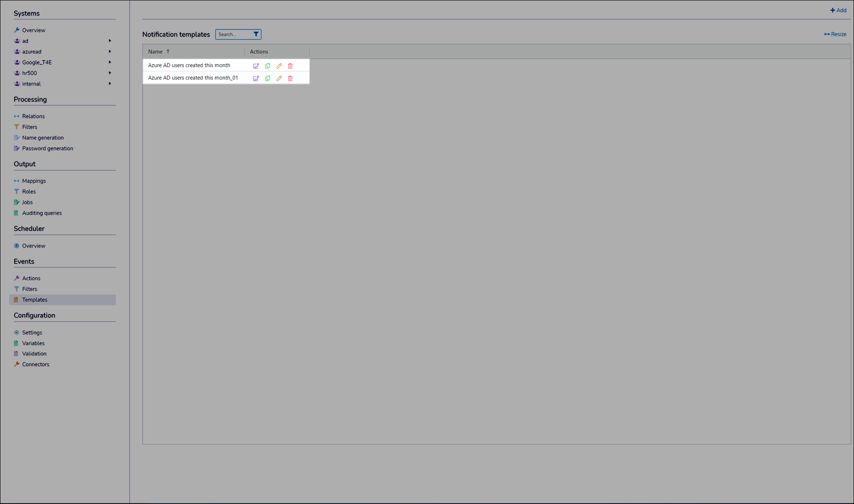The height and width of the screenshot is (504, 854).
Task: Open the template editor for 'Azure AD users created this month'
Action: tap(256, 65)
